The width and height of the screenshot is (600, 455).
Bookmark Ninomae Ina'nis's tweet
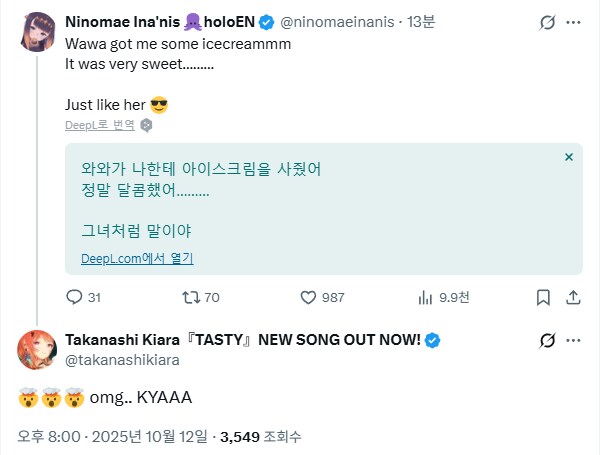click(x=543, y=297)
